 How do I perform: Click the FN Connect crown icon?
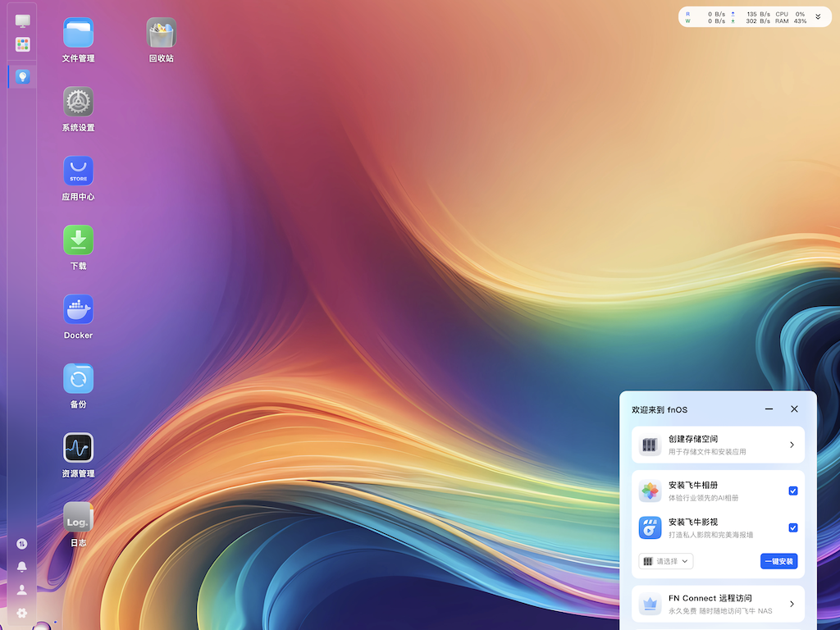(650, 604)
